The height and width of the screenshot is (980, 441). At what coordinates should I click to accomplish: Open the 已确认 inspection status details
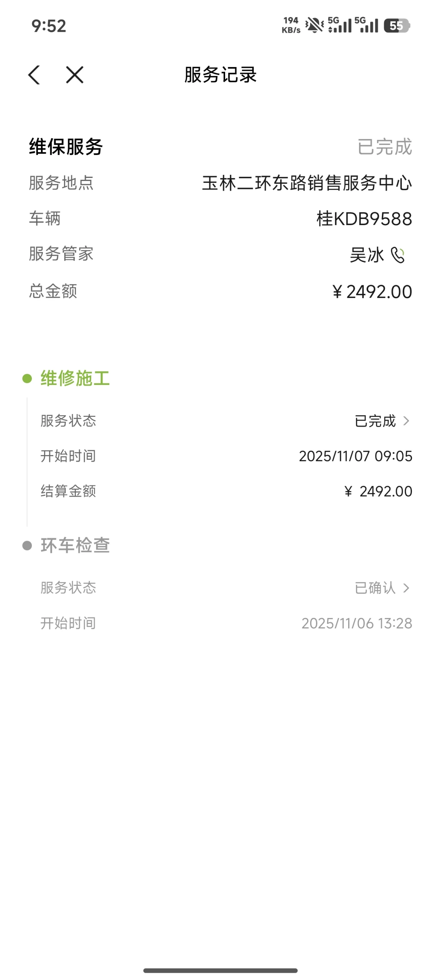tap(375, 588)
